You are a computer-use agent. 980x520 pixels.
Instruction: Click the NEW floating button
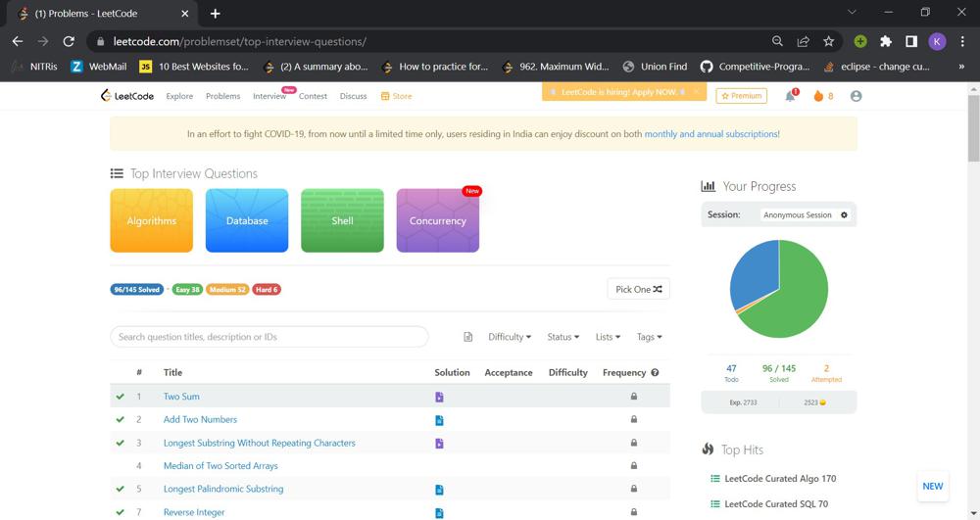(x=933, y=487)
